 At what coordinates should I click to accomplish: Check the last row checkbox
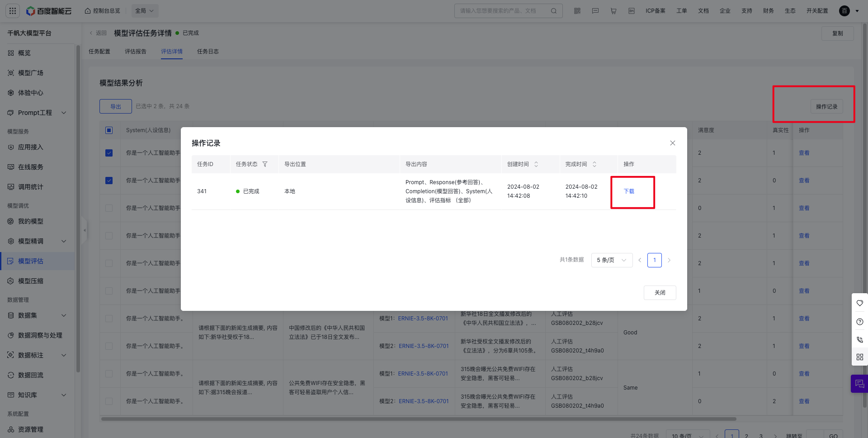click(109, 401)
